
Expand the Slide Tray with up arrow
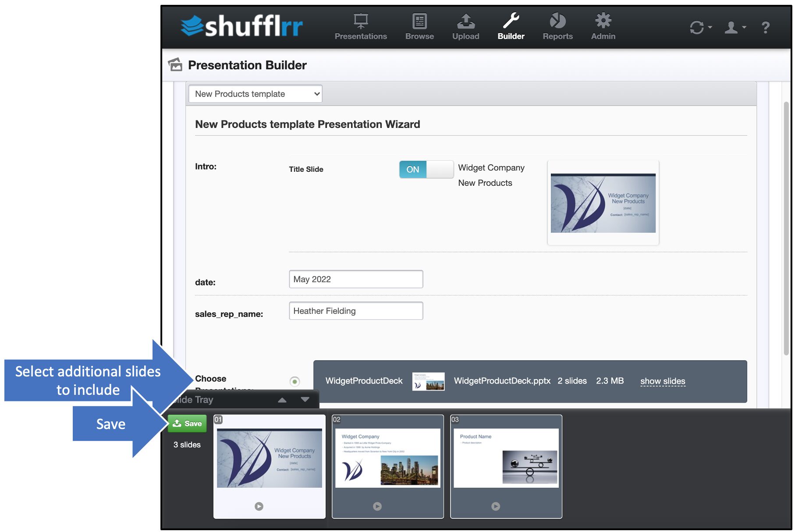point(282,400)
